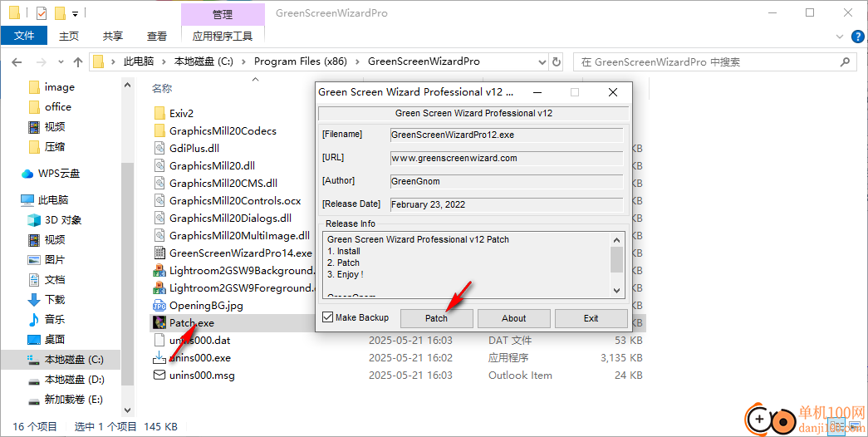Go up one folder level arrow
This screenshot has width=868, height=437.
78,62
